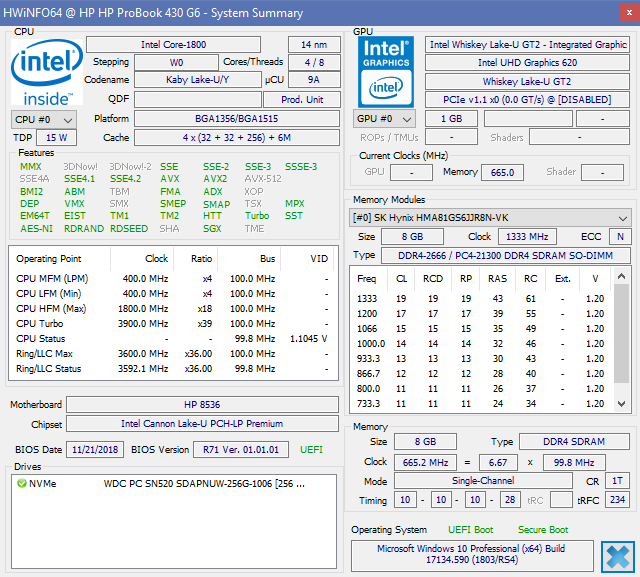Click the ECC N field

(x=620, y=237)
